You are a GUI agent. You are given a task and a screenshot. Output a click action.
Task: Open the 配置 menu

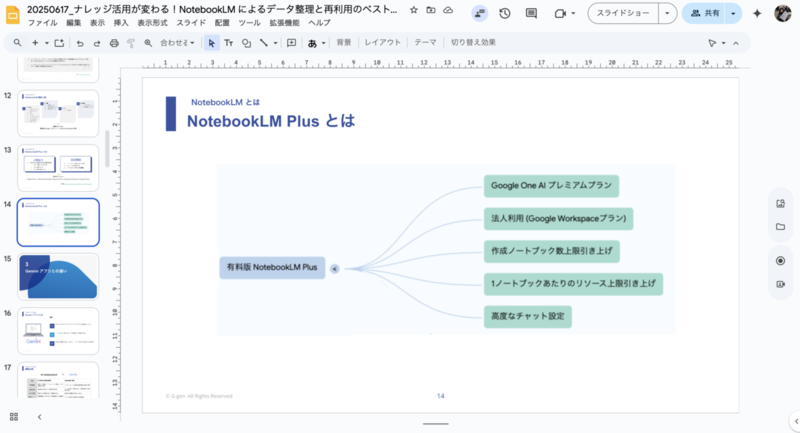tap(222, 23)
